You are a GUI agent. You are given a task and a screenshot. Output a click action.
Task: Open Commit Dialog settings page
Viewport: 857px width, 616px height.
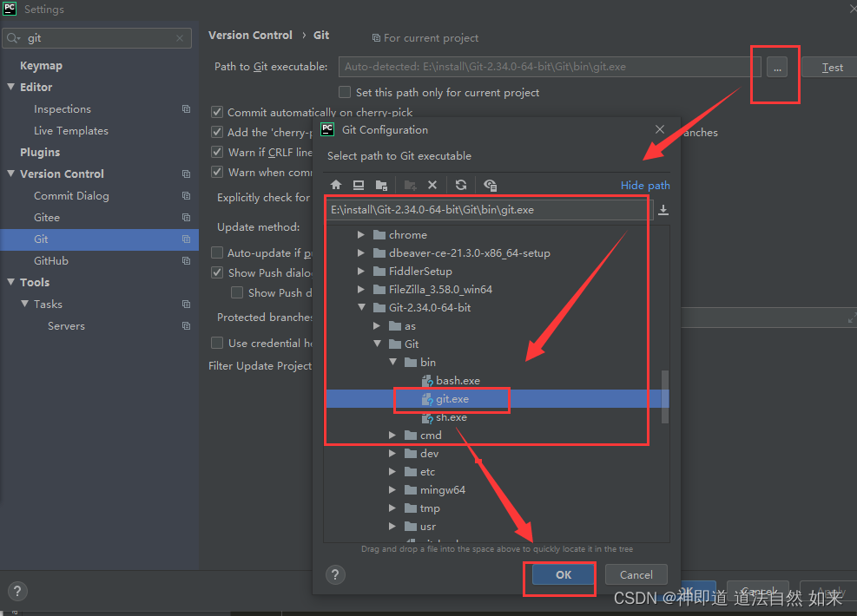pyautogui.click(x=71, y=195)
